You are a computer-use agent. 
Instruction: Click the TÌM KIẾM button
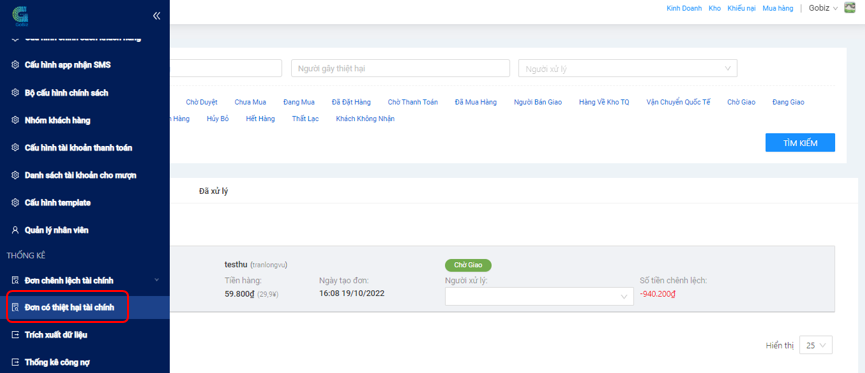800,143
